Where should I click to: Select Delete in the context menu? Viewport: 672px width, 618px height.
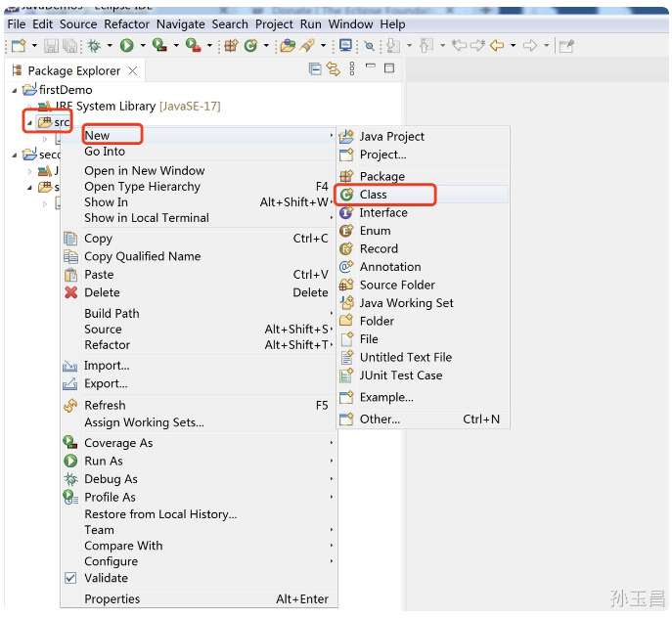coord(199,292)
